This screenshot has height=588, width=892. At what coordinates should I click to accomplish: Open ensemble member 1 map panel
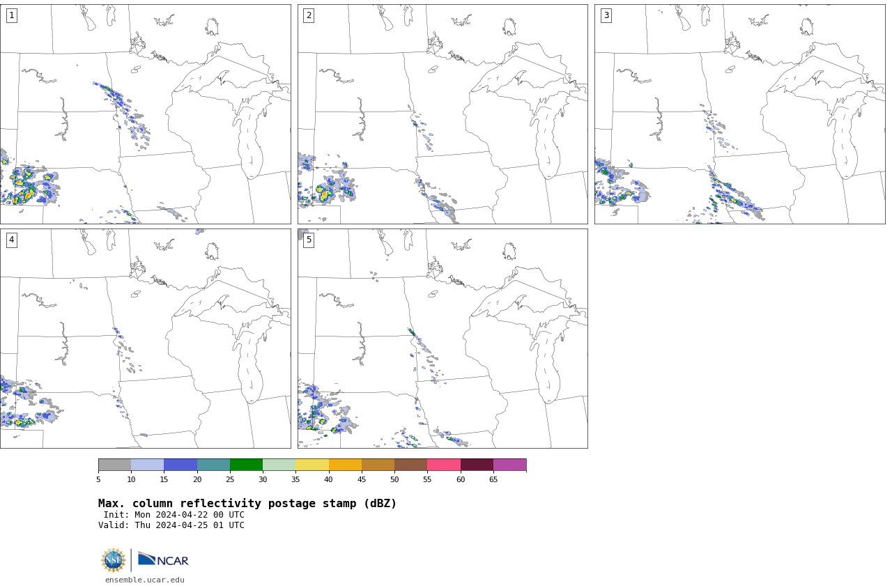click(x=145, y=114)
